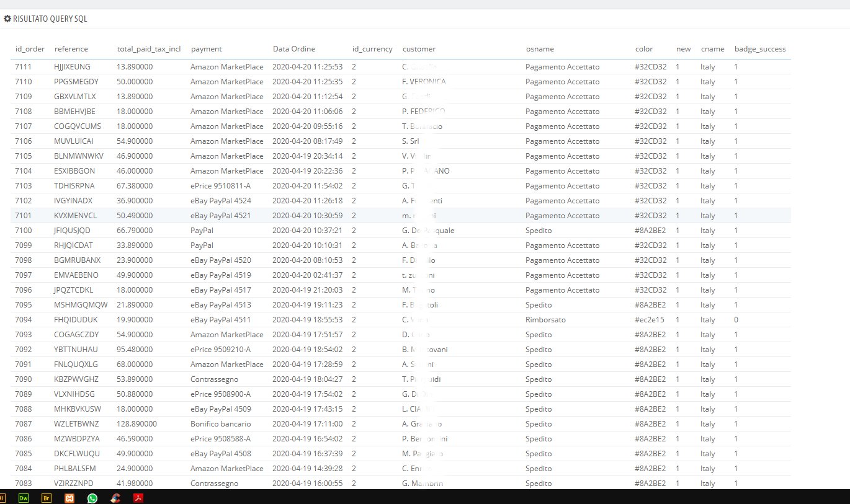Image resolution: width=850 pixels, height=504 pixels.
Task: Click amount 95.480000
Action: click(x=135, y=349)
